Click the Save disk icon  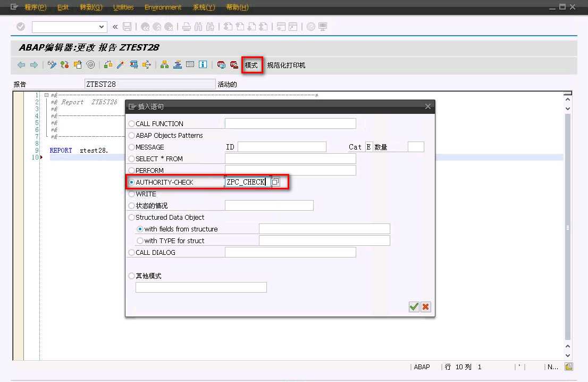coord(127,27)
